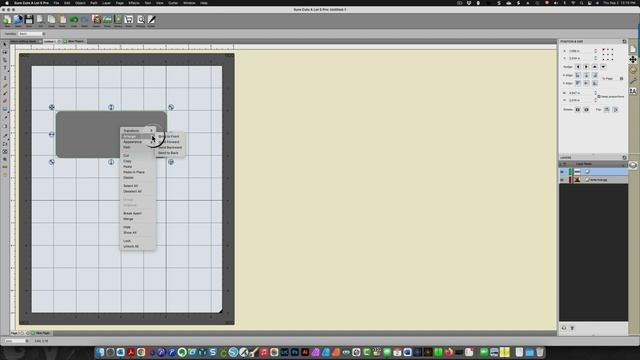Click Show All in context menu
Image resolution: width=640 pixels, height=360 pixels.
pyautogui.click(x=130, y=233)
